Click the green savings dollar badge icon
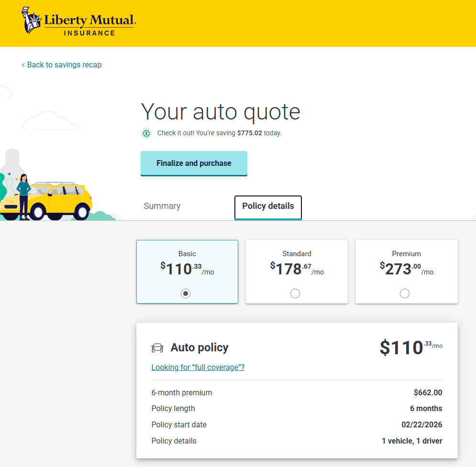 coord(146,133)
